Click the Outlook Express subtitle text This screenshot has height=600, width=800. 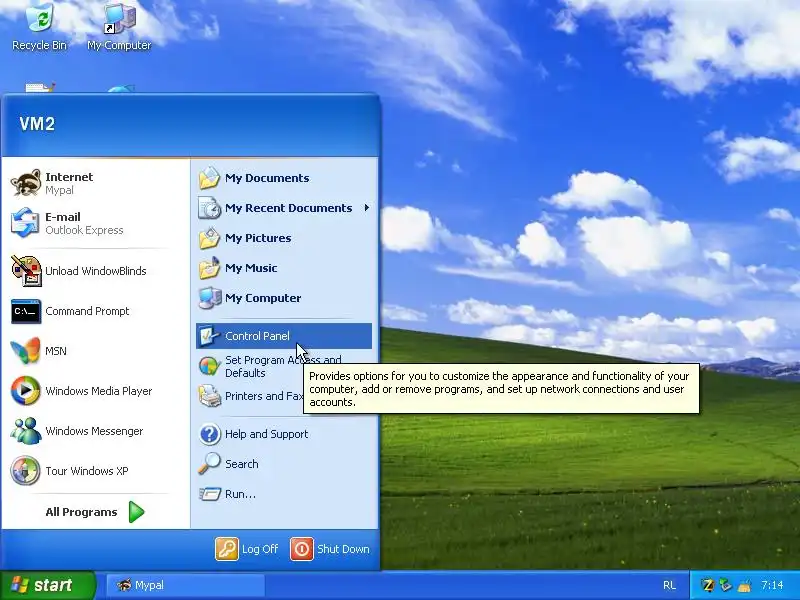point(84,230)
